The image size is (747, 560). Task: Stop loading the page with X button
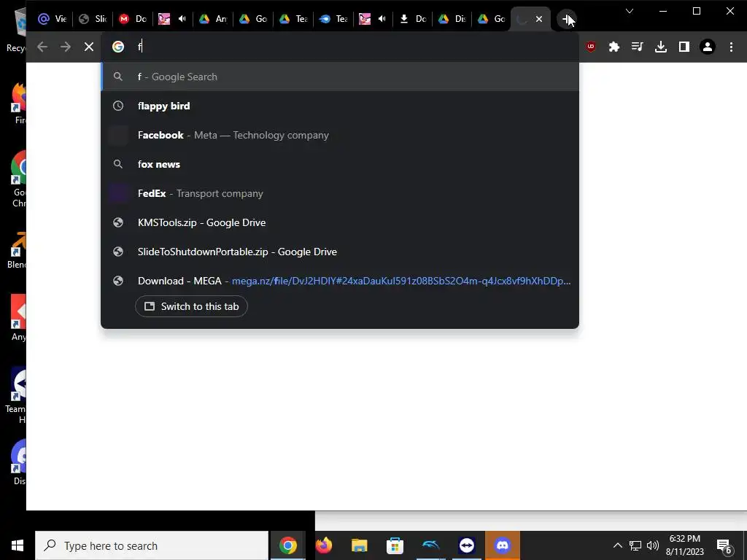coord(88,47)
